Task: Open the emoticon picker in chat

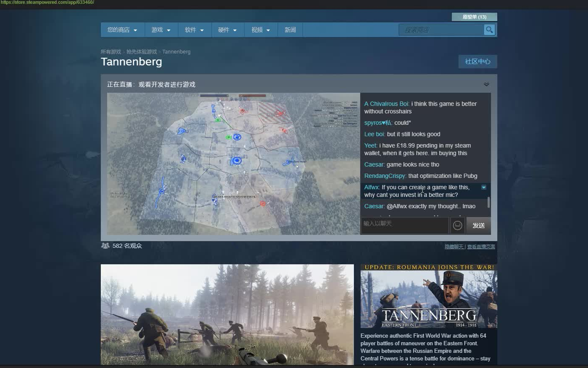Action: point(458,226)
